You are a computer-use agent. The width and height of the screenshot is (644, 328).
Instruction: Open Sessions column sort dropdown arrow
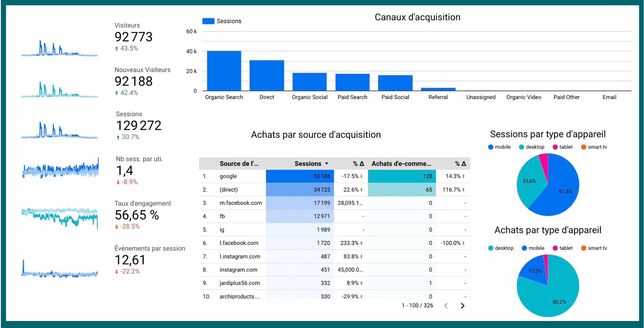pyautogui.click(x=327, y=164)
